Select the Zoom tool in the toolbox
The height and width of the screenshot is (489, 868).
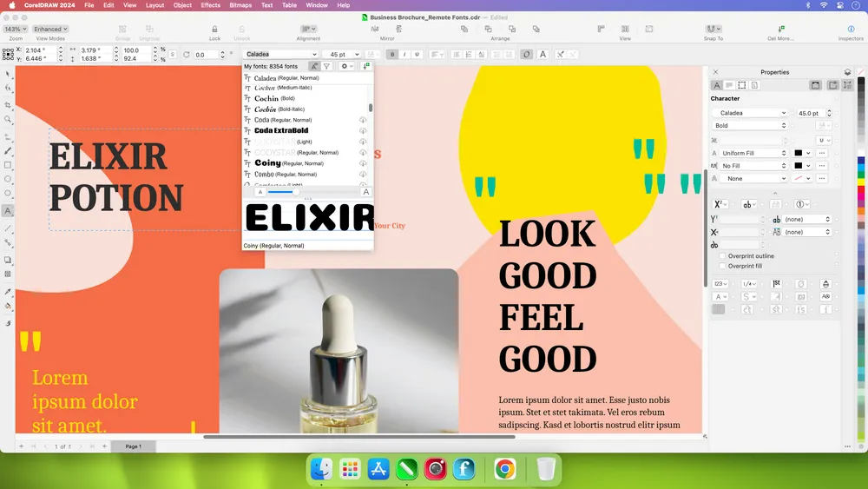pyautogui.click(x=8, y=120)
